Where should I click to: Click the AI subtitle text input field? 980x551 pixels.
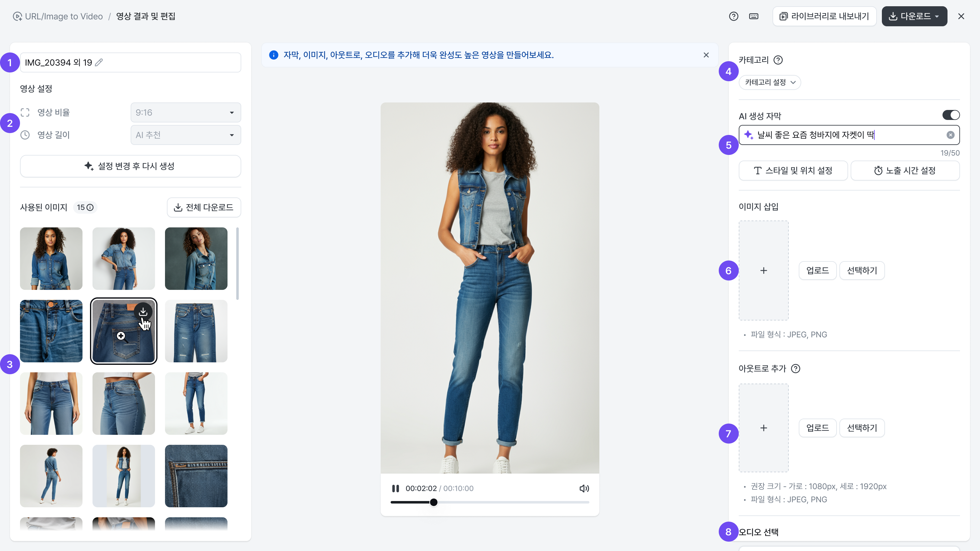click(849, 135)
